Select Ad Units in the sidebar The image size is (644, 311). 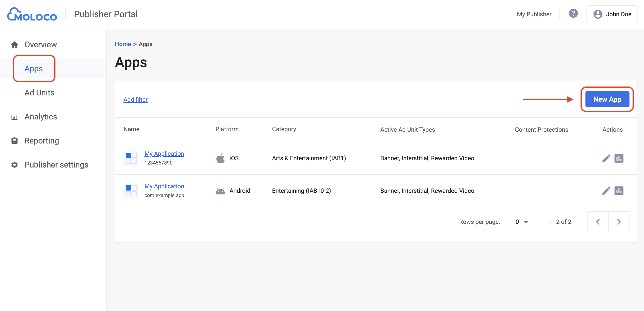coord(39,93)
